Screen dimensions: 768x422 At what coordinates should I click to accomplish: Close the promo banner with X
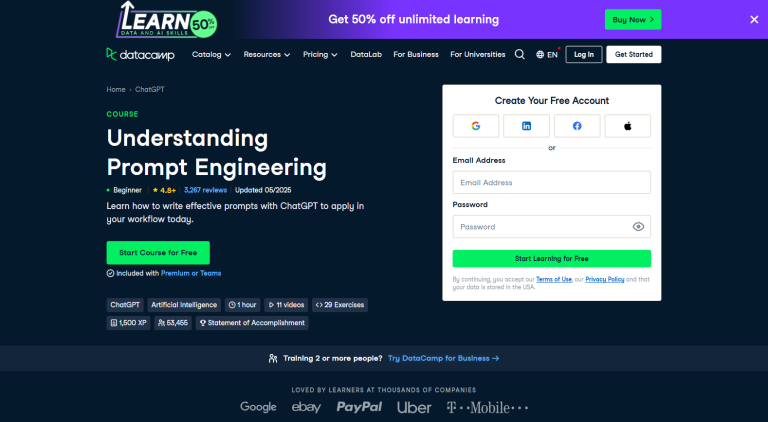754,20
